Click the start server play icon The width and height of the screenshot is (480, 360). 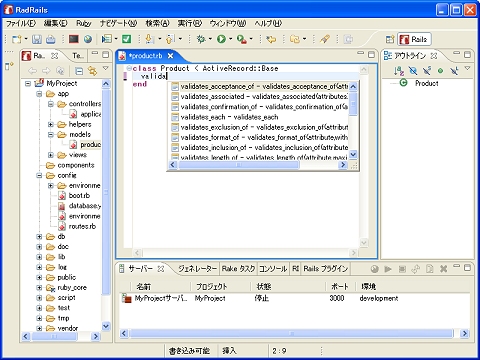[388, 269]
